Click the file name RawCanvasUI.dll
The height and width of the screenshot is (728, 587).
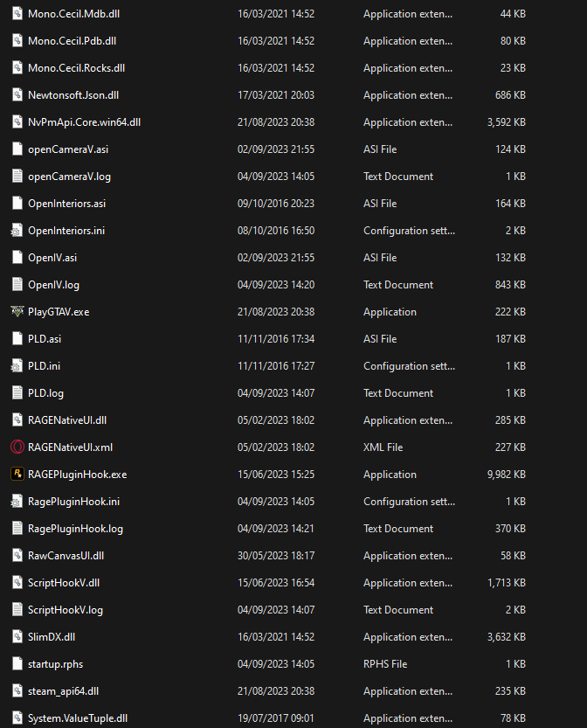66,556
